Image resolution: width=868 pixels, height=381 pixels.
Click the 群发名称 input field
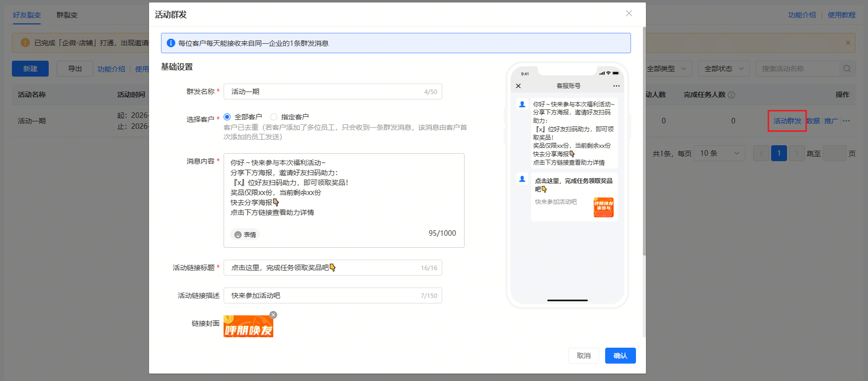[x=333, y=92]
